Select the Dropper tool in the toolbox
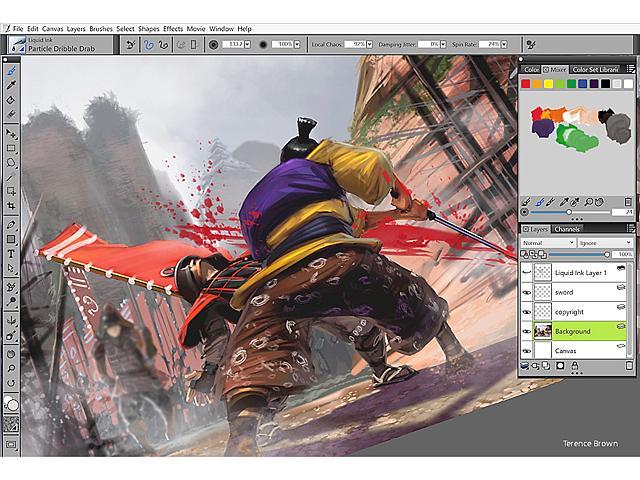Image resolution: width=640 pixels, height=480 pixels. (11, 85)
